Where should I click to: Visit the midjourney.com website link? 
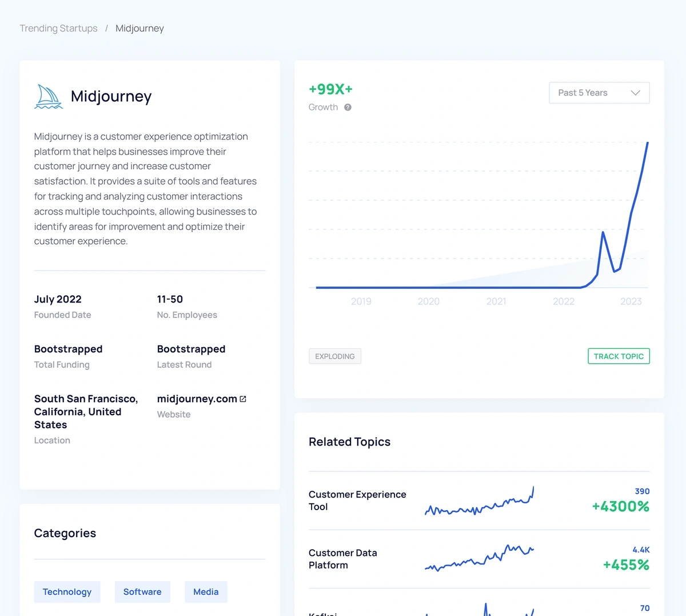[196, 398]
